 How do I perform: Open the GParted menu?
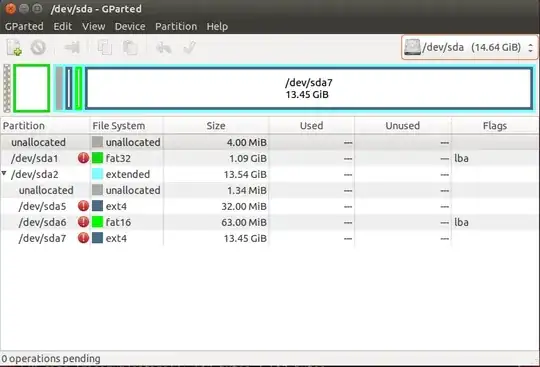pos(24,27)
